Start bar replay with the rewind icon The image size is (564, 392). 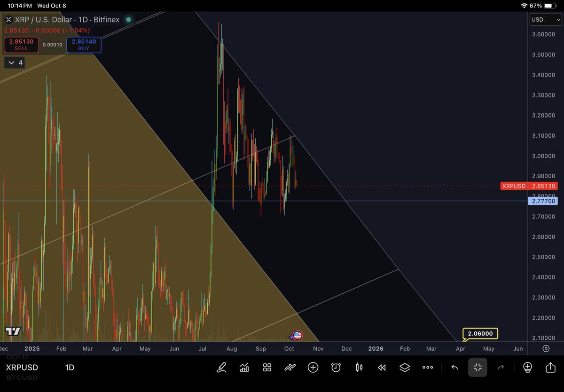point(382,368)
